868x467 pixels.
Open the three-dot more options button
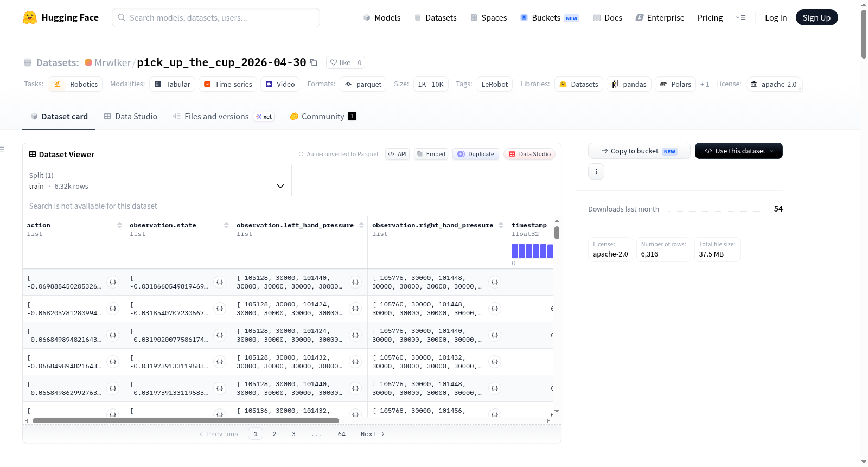pyautogui.click(x=596, y=171)
